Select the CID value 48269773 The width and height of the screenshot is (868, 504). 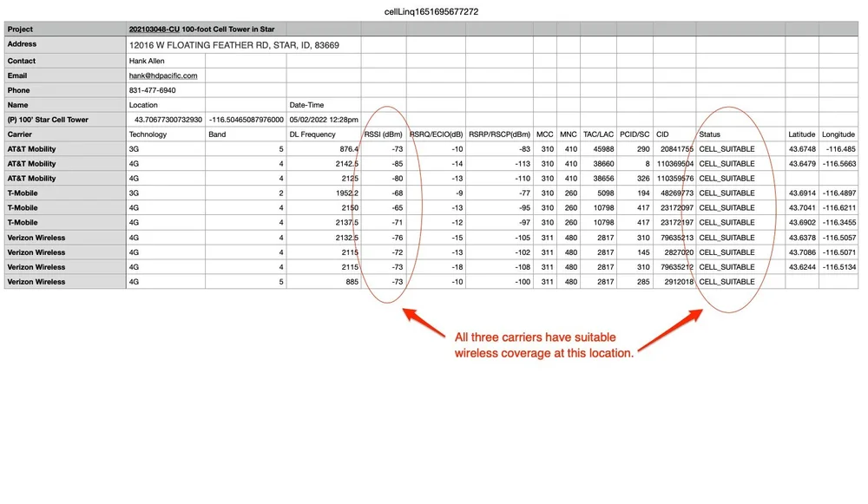pyautogui.click(x=677, y=193)
